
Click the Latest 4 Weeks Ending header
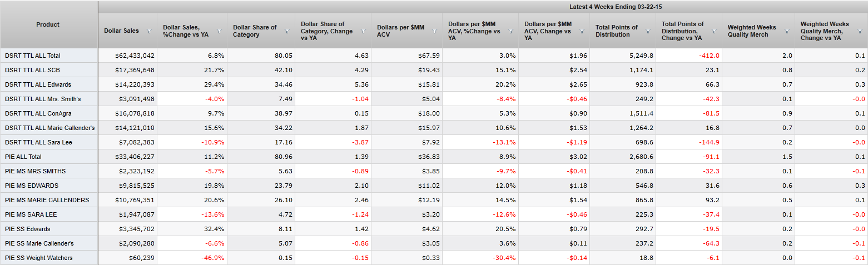pos(615,7)
